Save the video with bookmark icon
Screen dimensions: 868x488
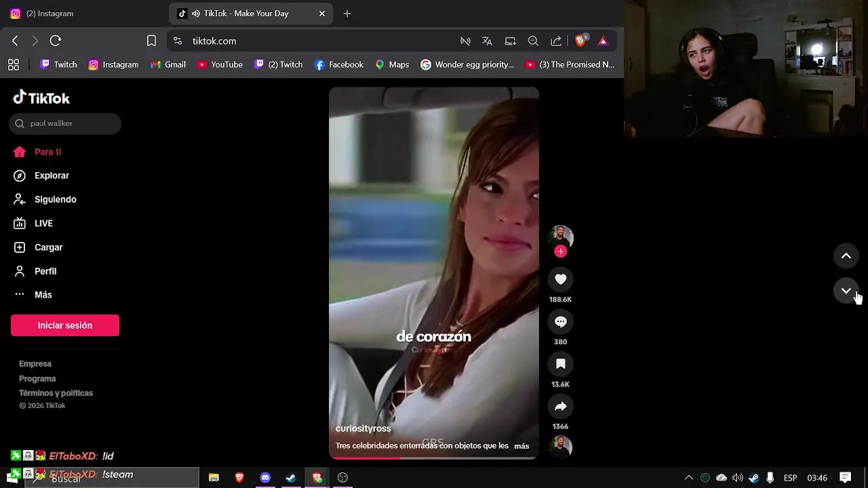coord(560,364)
